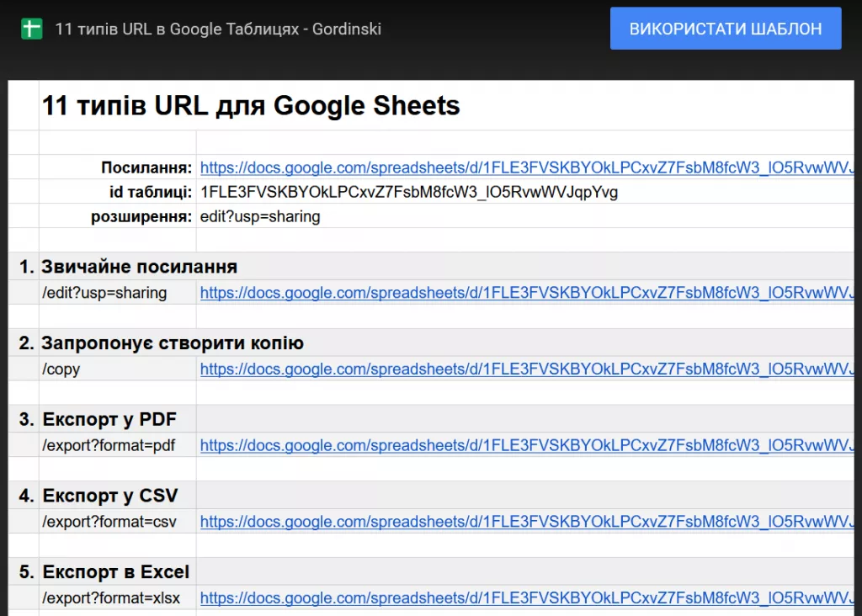Image resolution: width=862 pixels, height=616 pixels.
Task: Click the green Google Sheets icon
Action: point(31,29)
